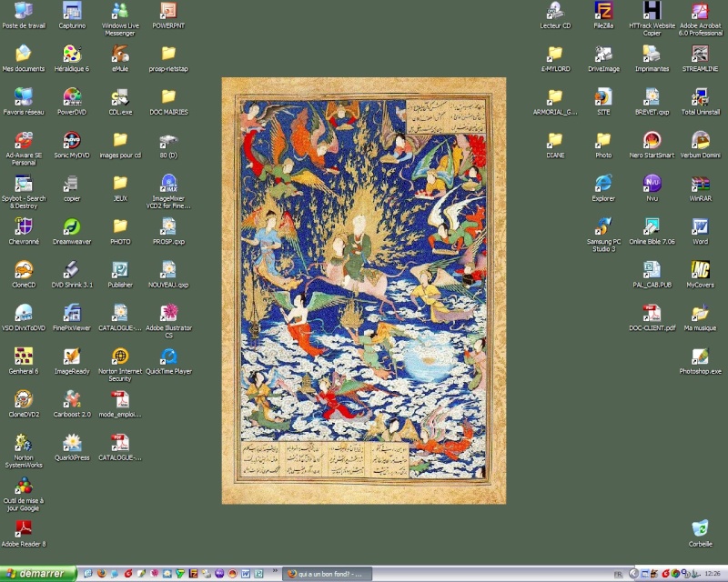Image resolution: width=728 pixels, height=582 pixels.
Task: Launch Capturino from the desktop
Action: tap(72, 15)
